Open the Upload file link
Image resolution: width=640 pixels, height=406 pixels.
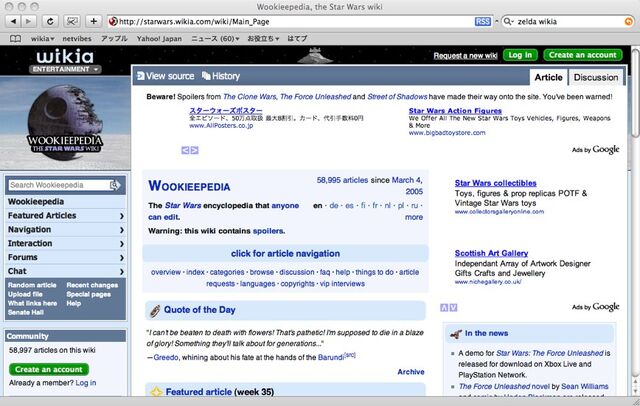click(x=25, y=294)
